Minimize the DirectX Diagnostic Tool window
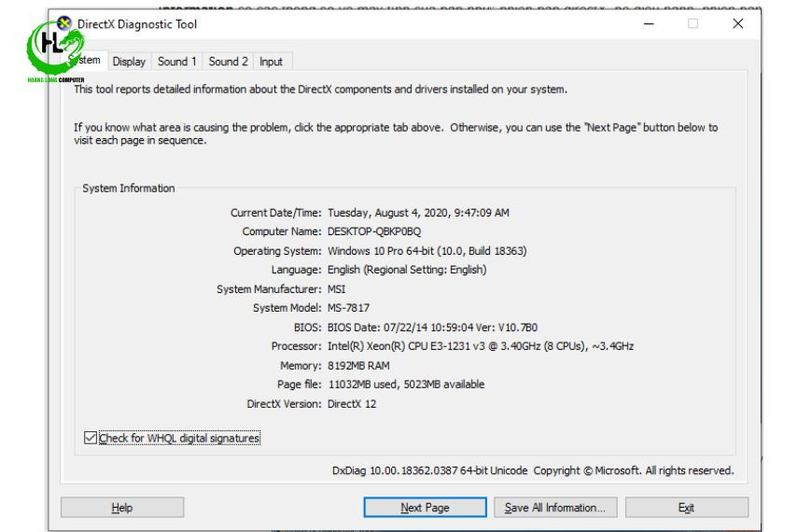798x532 pixels. [x=649, y=24]
